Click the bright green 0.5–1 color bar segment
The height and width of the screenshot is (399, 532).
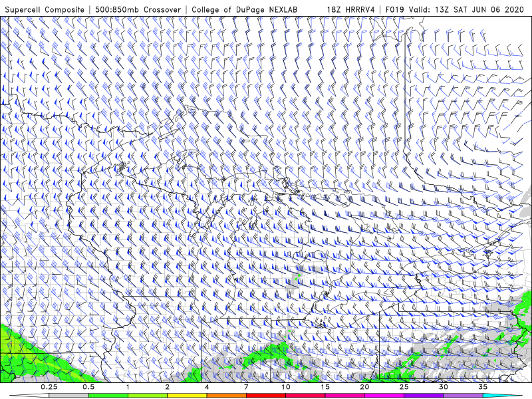coord(108,396)
